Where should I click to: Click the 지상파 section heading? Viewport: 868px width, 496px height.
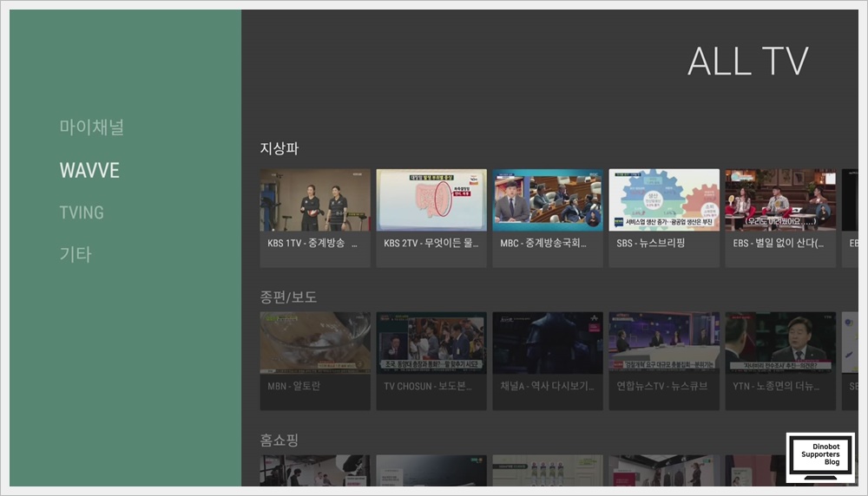pos(279,148)
